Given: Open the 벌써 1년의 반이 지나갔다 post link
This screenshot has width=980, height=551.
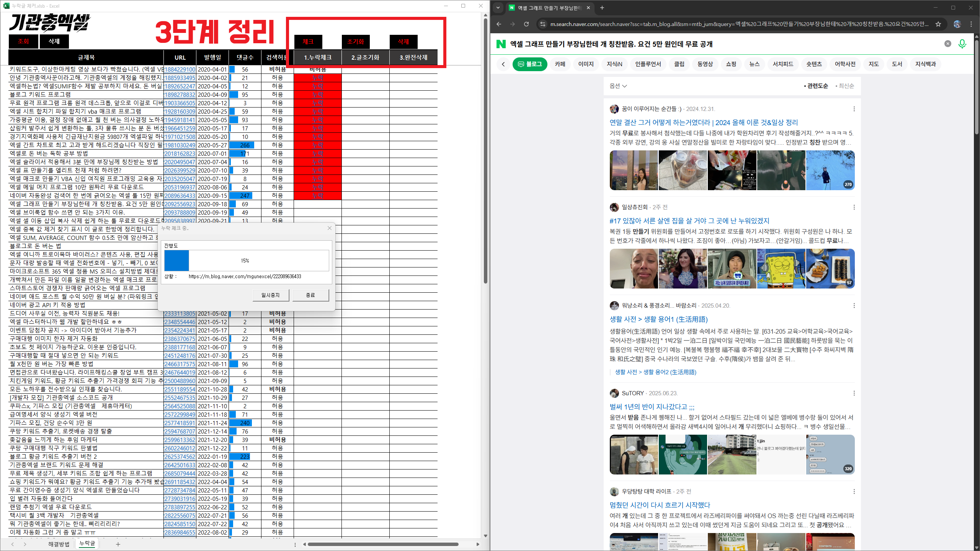Looking at the screenshot, I should 652,407.
